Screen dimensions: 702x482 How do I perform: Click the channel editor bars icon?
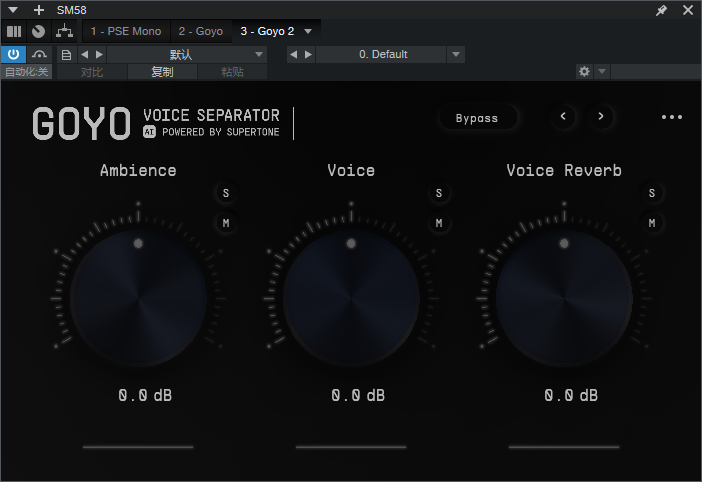(14, 31)
